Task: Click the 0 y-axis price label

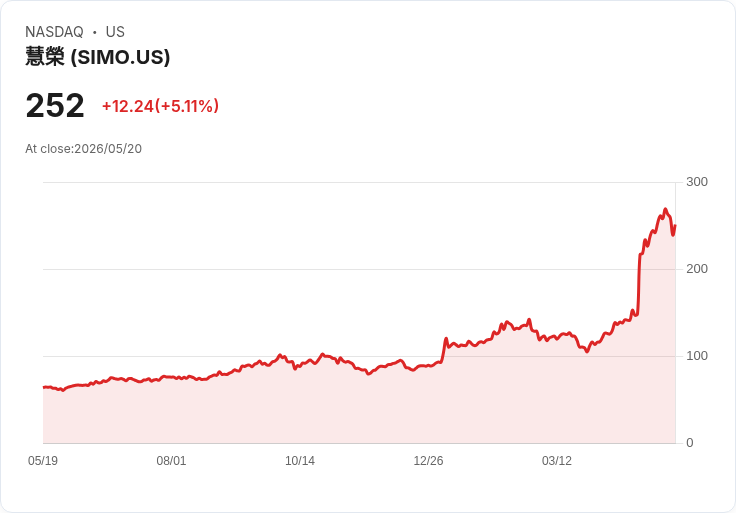Action: click(690, 443)
